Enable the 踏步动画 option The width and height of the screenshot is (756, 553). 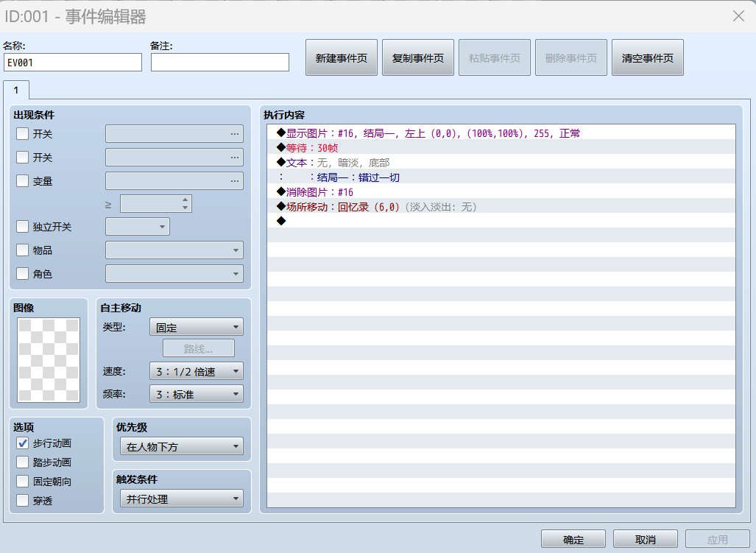[x=22, y=462]
